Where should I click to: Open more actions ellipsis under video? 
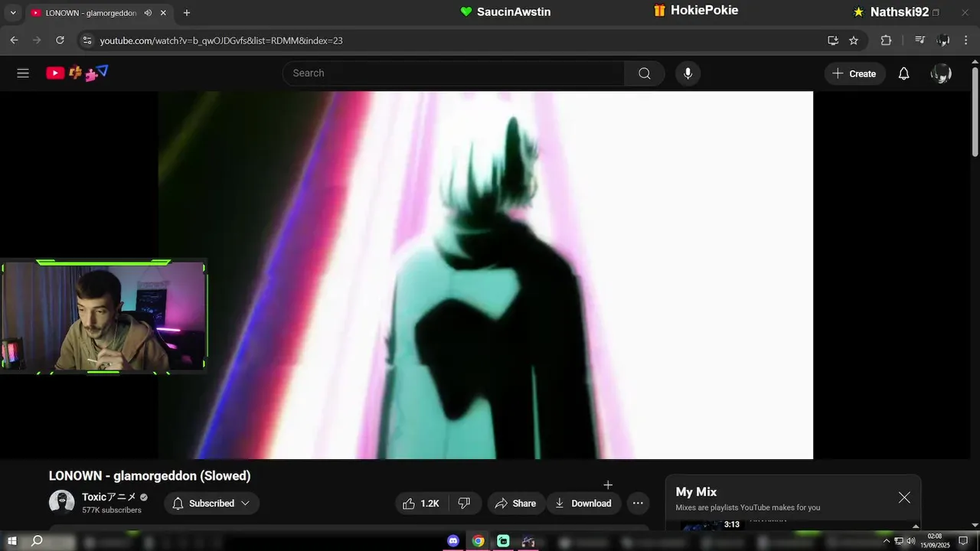[638, 504]
